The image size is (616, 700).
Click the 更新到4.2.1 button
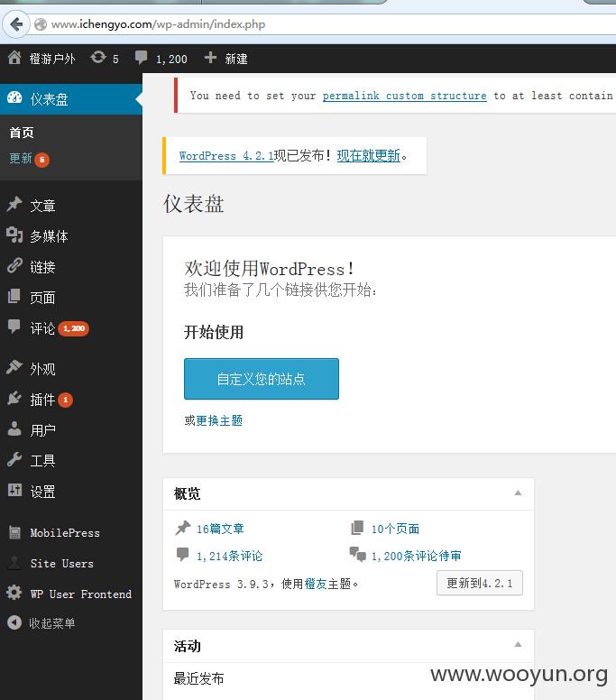pos(480,583)
